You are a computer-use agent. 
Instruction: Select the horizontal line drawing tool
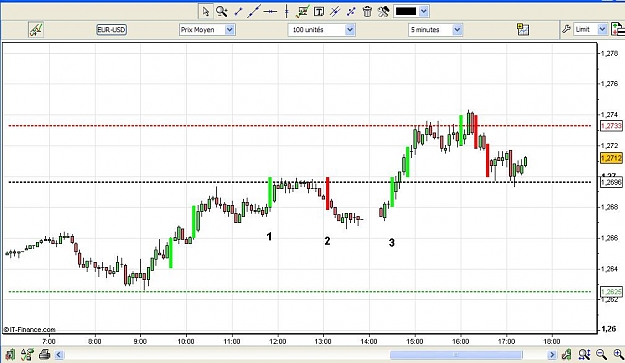270,12
